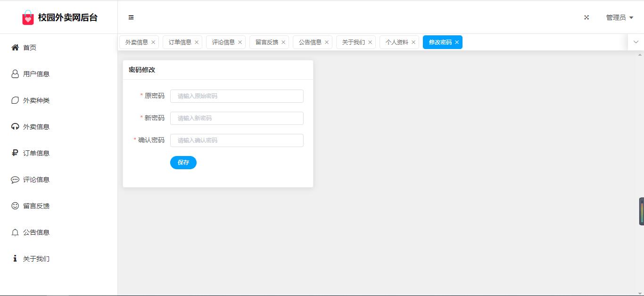Focus the 确认密码 input field
This screenshot has width=644, height=296.
[x=237, y=140]
